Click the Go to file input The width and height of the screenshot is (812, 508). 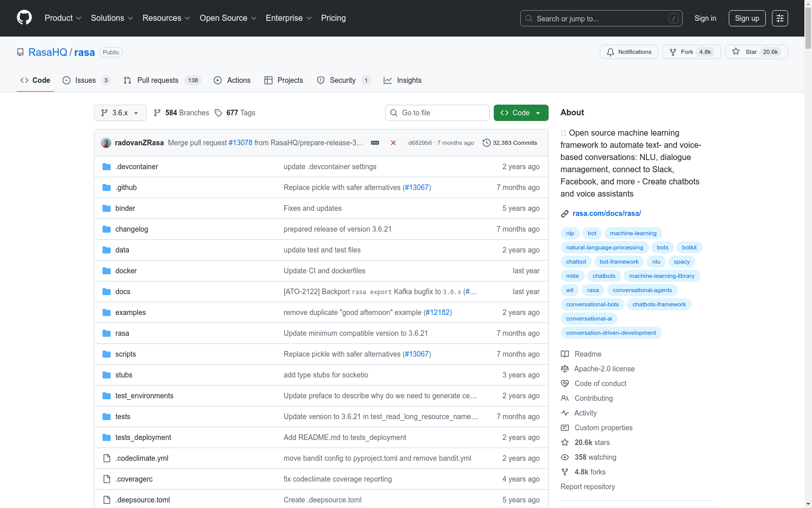pos(437,113)
